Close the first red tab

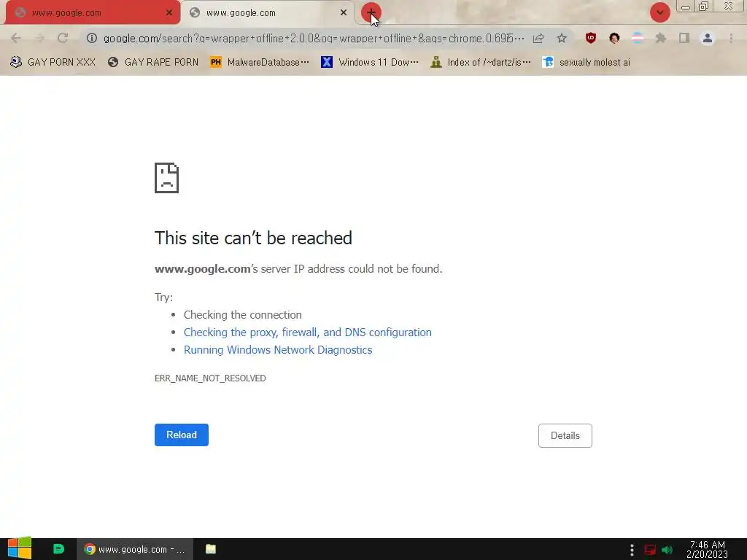point(169,13)
